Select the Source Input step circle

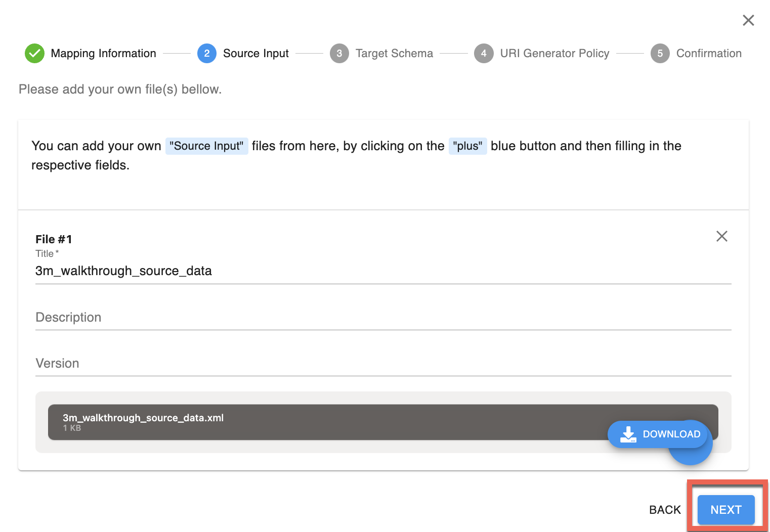pos(207,53)
